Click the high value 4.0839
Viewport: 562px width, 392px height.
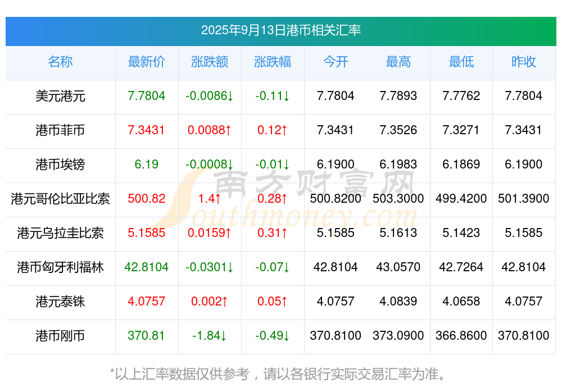pyautogui.click(x=398, y=301)
